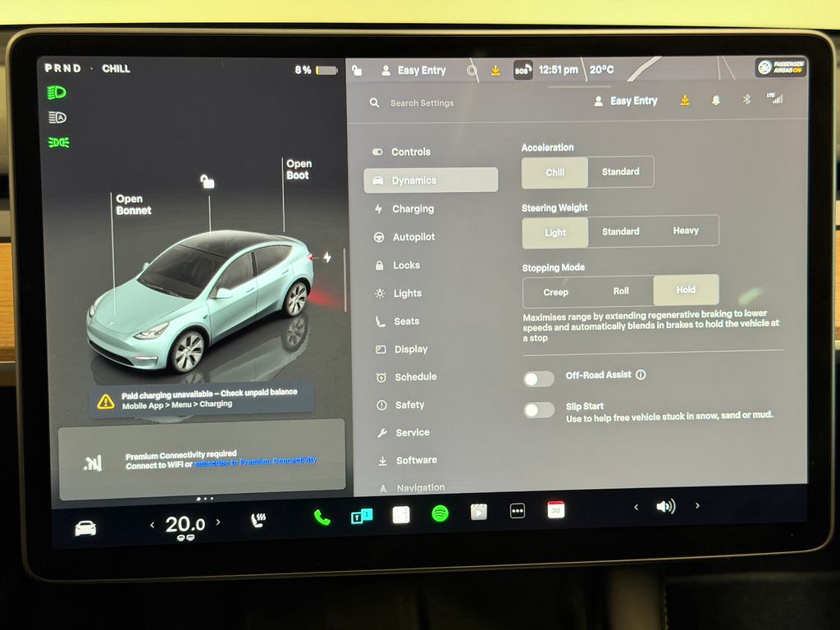
Task: Tap the passenger airbag indicator
Action: tap(781, 67)
